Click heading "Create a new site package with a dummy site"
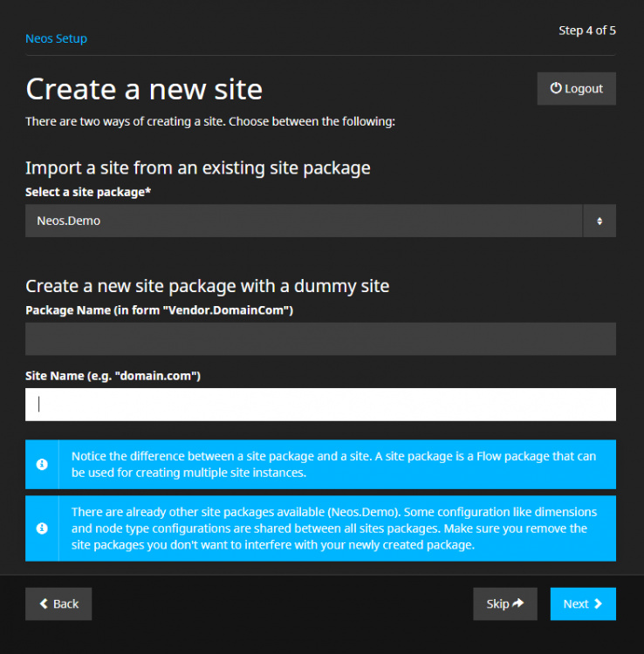The height and width of the screenshot is (654, 644). [208, 286]
